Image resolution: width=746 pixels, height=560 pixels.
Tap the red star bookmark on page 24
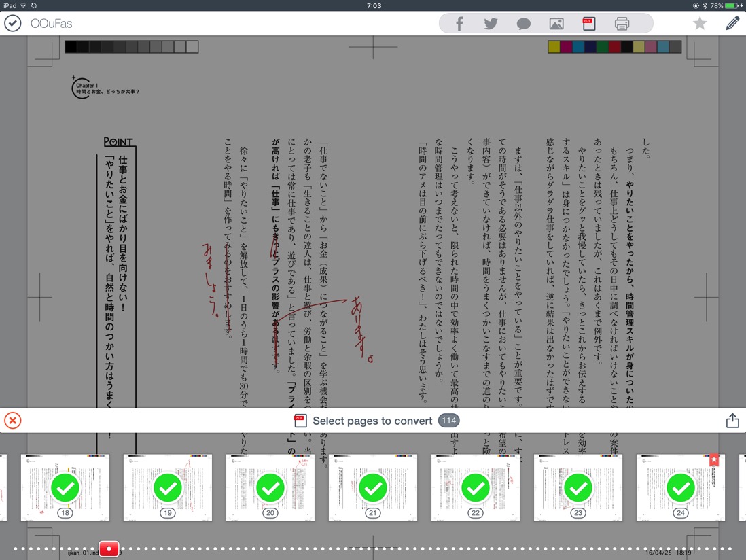(714, 459)
